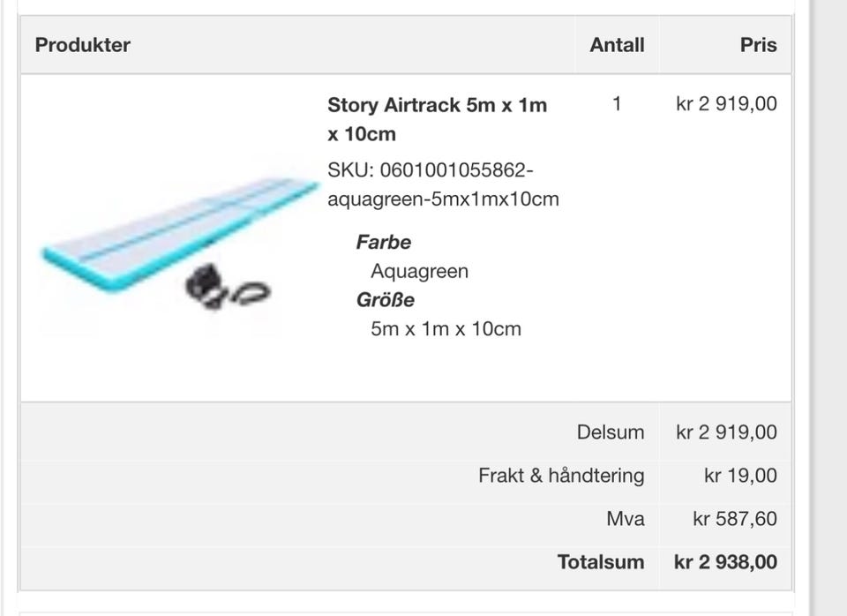Click the quantity value 1
Image resolution: width=847 pixels, height=616 pixels.
[617, 103]
